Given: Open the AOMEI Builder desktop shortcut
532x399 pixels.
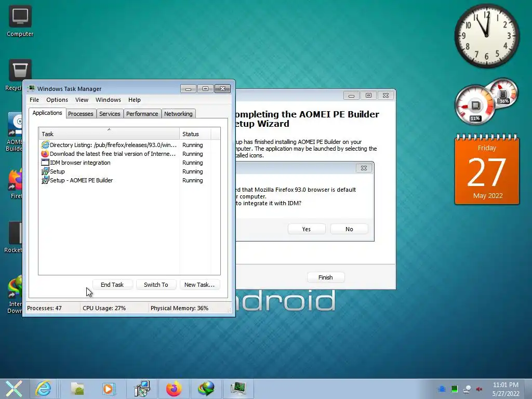Looking at the screenshot, I should pyautogui.click(x=14, y=131).
